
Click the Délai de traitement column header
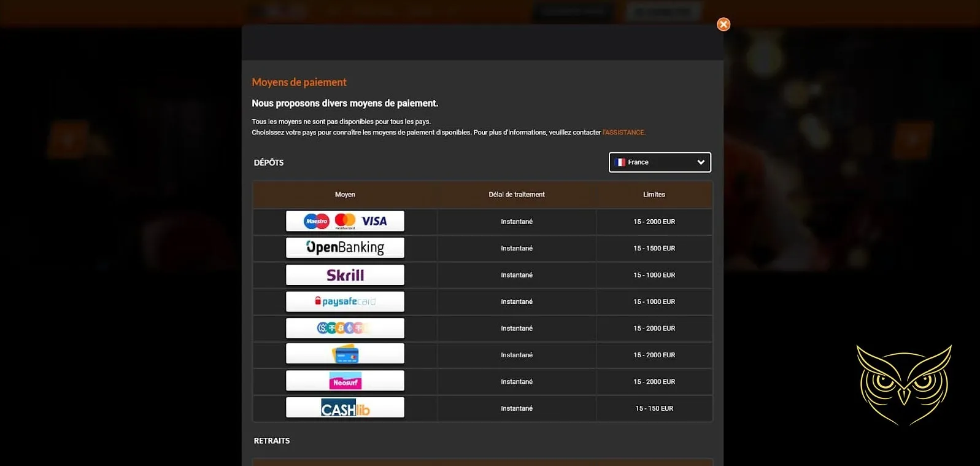point(517,195)
